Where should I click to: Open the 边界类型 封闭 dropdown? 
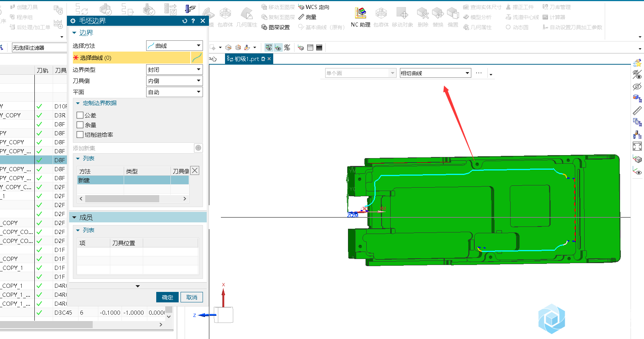[x=174, y=70]
